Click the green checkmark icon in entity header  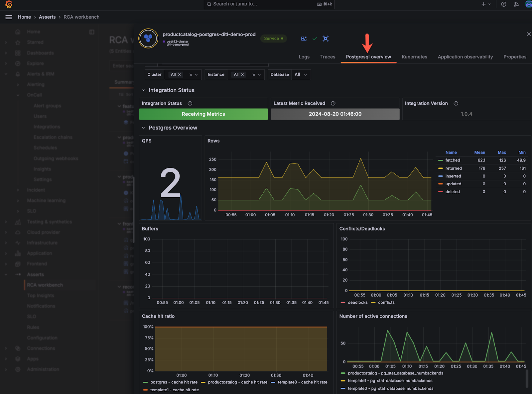tap(315, 39)
